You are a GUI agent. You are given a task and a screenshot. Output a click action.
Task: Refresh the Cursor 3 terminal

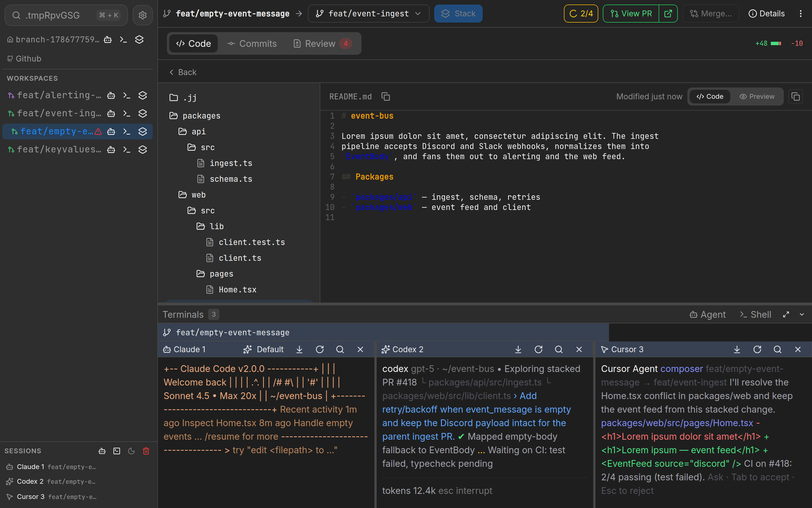point(757,349)
